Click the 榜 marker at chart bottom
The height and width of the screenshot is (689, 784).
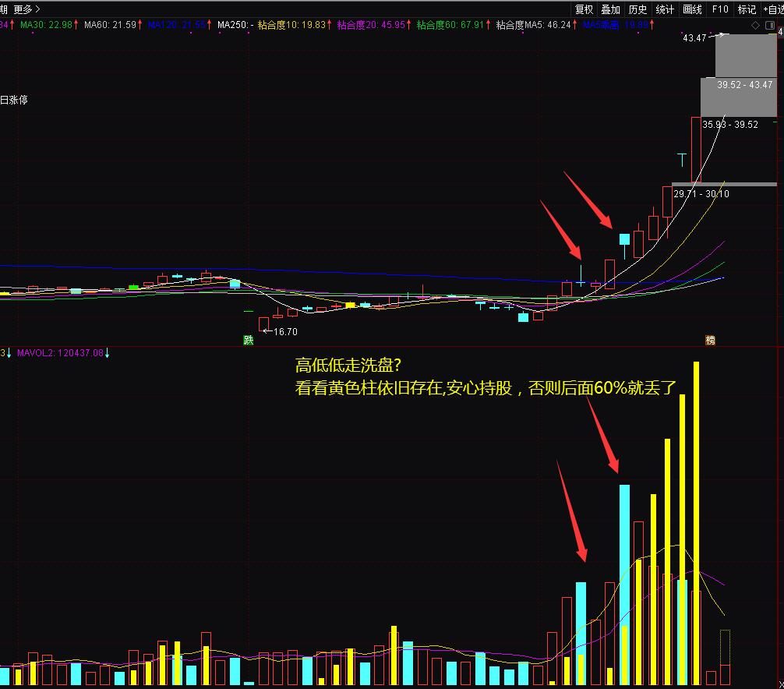[710, 340]
